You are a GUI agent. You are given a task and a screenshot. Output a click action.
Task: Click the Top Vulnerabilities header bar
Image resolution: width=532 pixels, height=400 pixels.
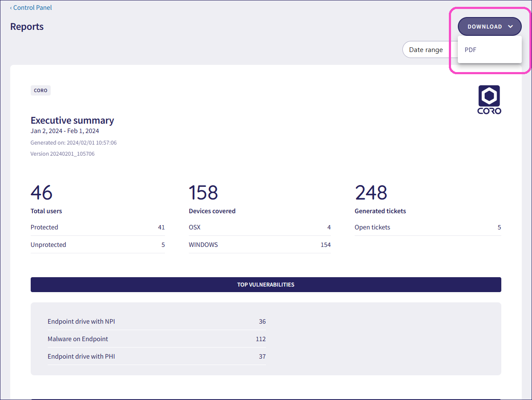tap(266, 284)
